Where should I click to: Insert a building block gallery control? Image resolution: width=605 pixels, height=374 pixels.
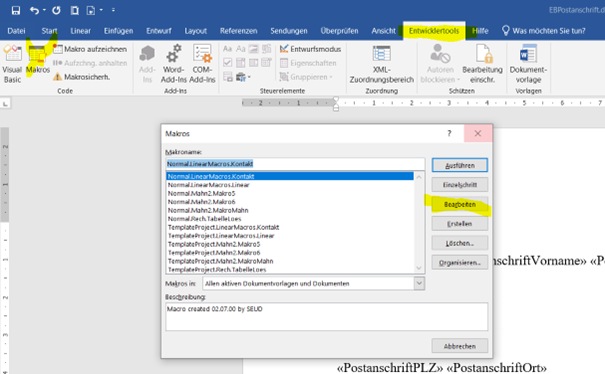[267, 49]
